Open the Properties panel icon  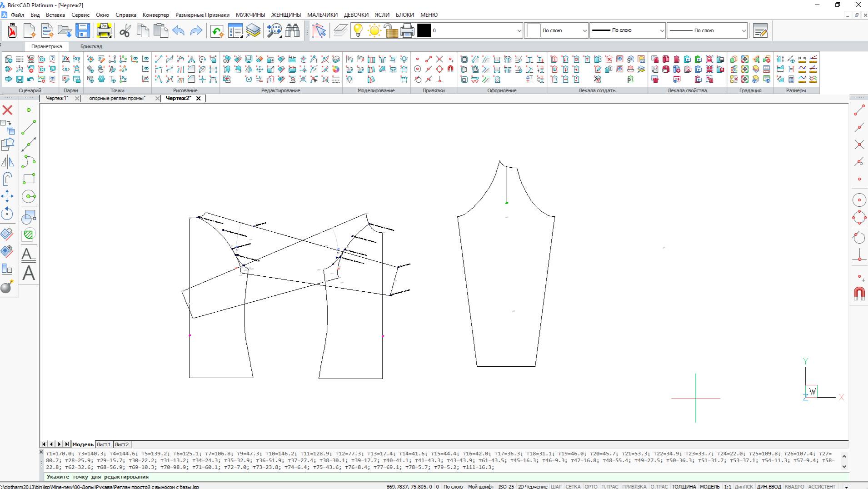coord(235,30)
